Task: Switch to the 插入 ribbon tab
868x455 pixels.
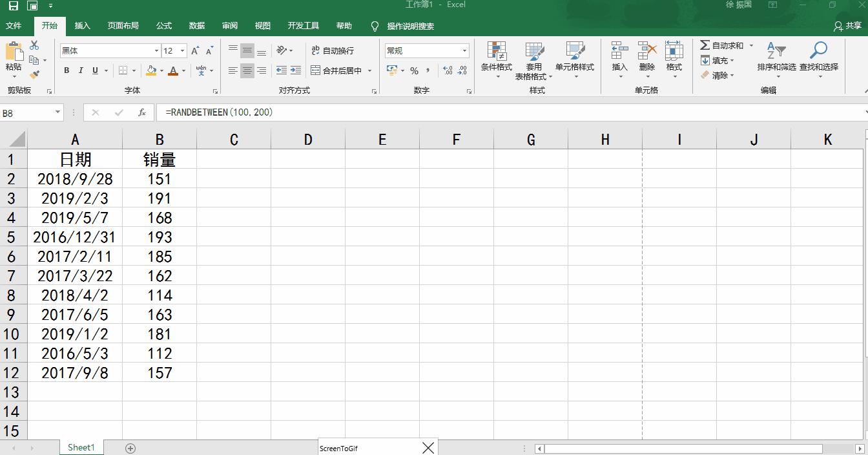Action: point(83,26)
